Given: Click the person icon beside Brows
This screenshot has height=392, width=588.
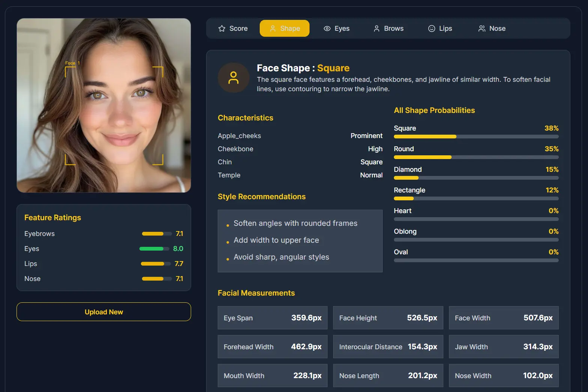Looking at the screenshot, I should click(377, 29).
